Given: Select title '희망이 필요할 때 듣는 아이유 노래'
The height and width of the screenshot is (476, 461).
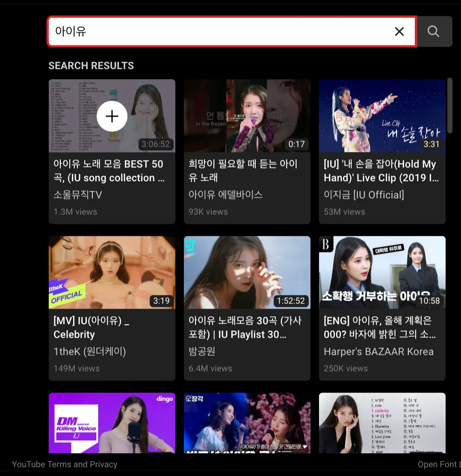Looking at the screenshot, I should (x=243, y=171).
